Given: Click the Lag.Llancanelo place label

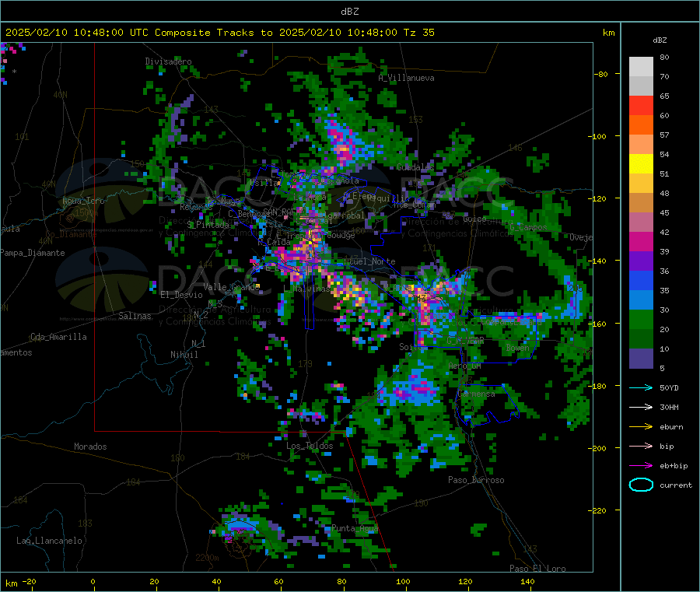Looking at the screenshot, I should point(49,541).
